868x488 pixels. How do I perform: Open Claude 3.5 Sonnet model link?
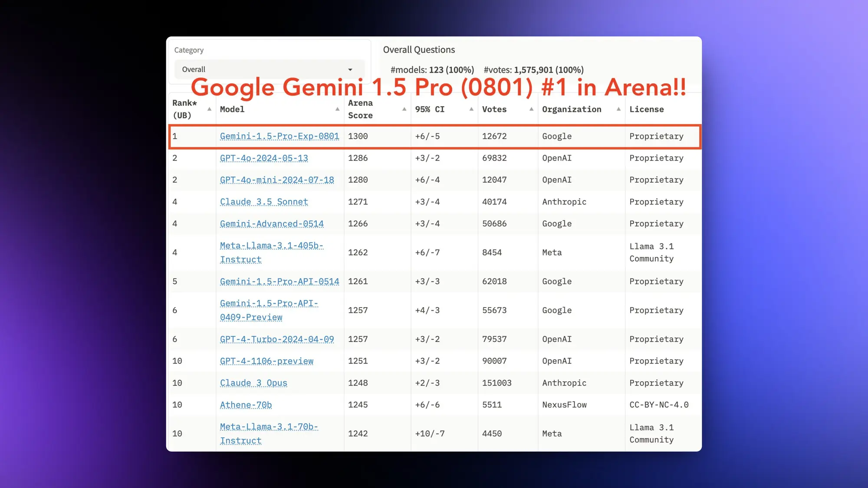click(264, 202)
